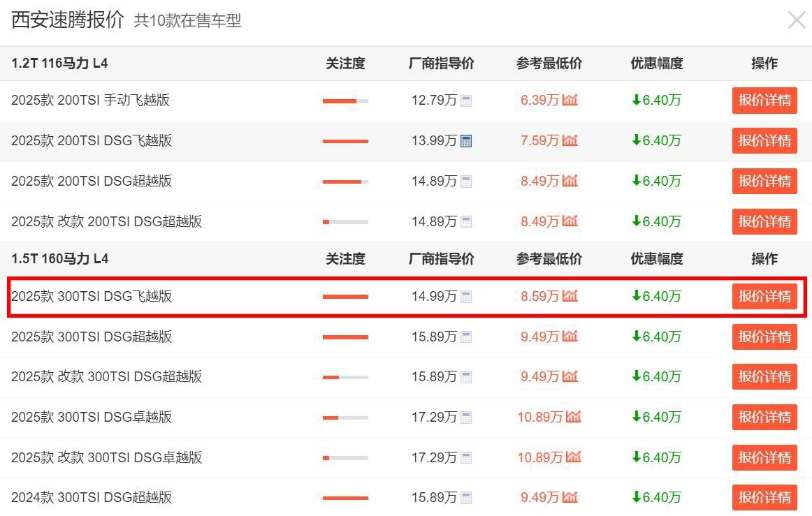The image size is (812, 516).
Task: Open model 2025款 改款 300TSI DSG超越版
Action: [x=107, y=376]
